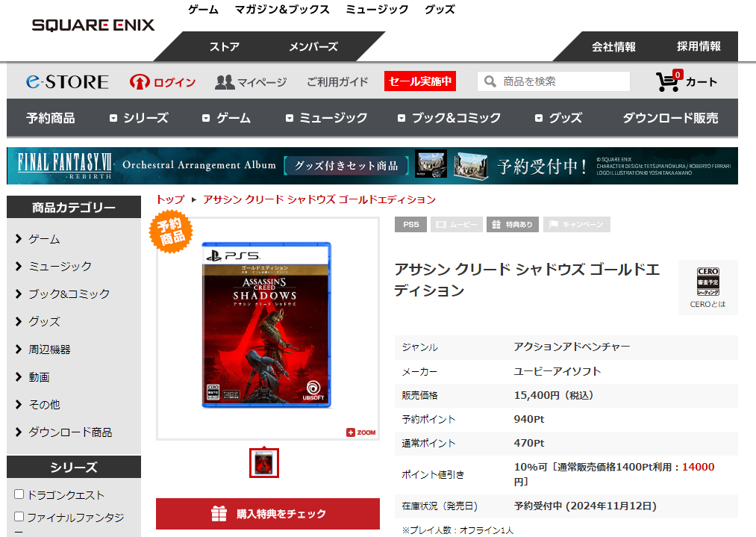Open the 予約商品 nav menu

[x=51, y=118]
